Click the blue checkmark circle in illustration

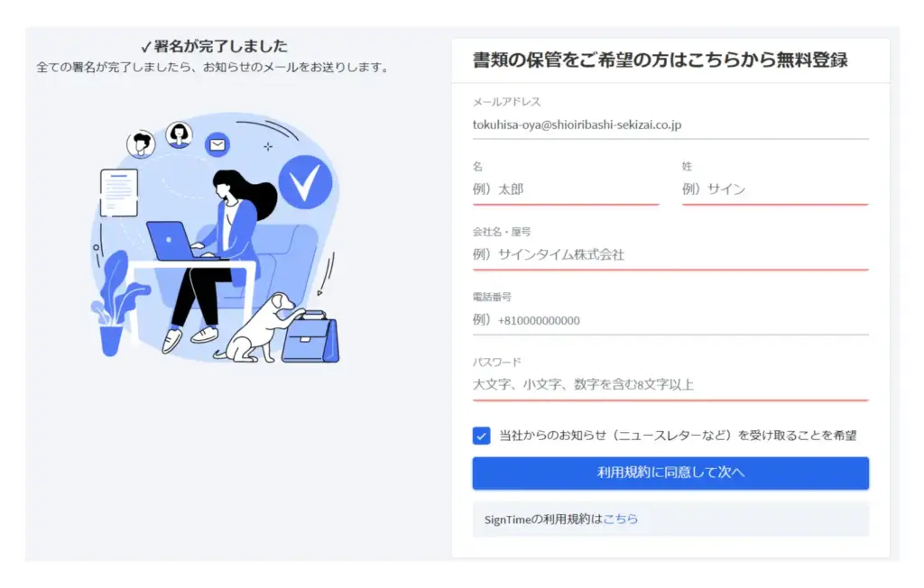pos(305,182)
